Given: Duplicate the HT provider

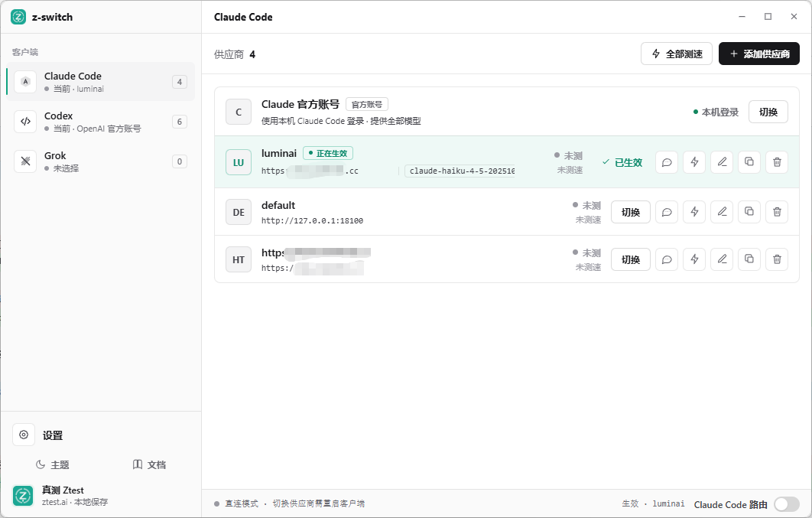Looking at the screenshot, I should [x=749, y=259].
